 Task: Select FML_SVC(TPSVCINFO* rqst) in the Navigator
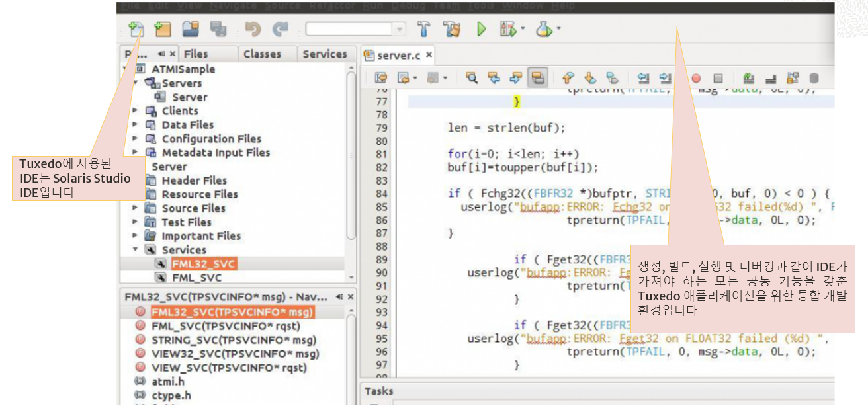point(226,325)
